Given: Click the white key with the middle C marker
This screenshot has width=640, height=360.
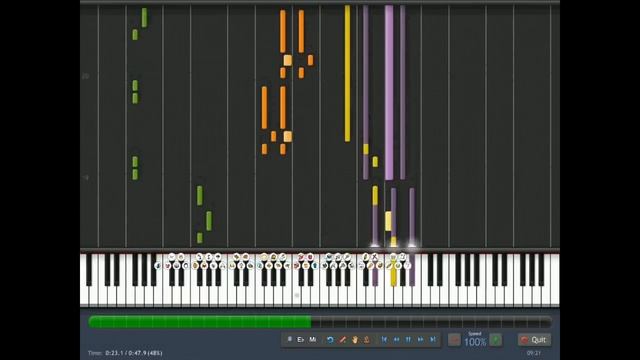Looking at the screenshot, I should point(297,295).
